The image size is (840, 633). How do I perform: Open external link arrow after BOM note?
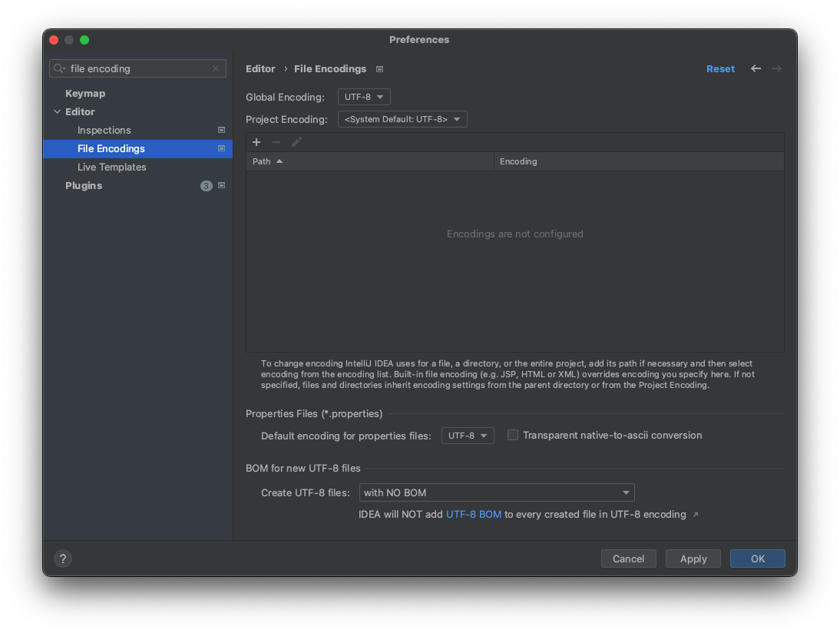(x=696, y=515)
